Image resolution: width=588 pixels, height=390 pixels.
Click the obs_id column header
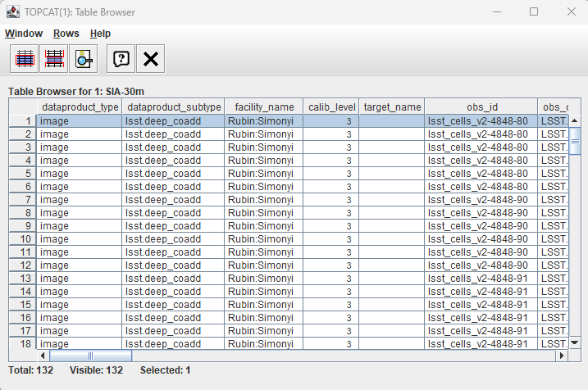pos(481,107)
